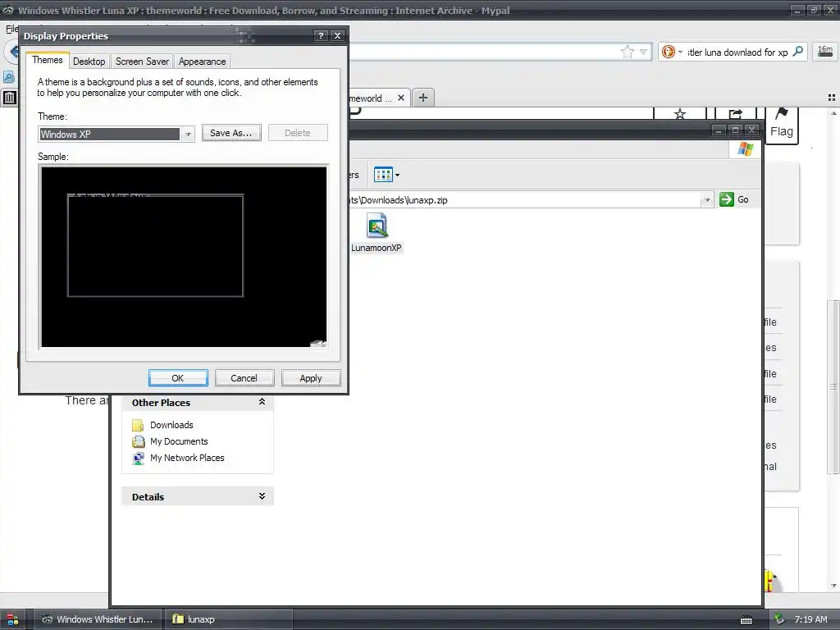Click the bookmark star in the browser URL bar

click(628, 52)
